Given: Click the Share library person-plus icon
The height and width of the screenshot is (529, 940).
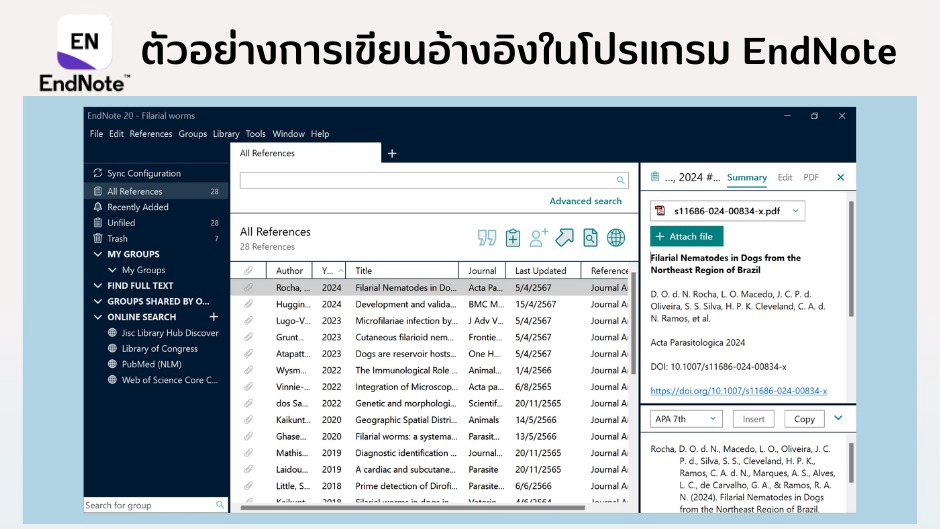Looking at the screenshot, I should [x=538, y=238].
